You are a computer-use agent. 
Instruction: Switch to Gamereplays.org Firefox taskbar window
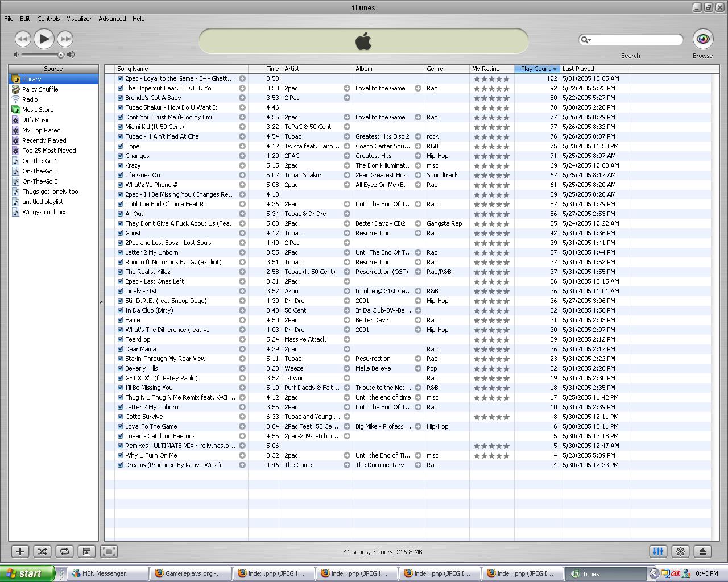point(191,573)
